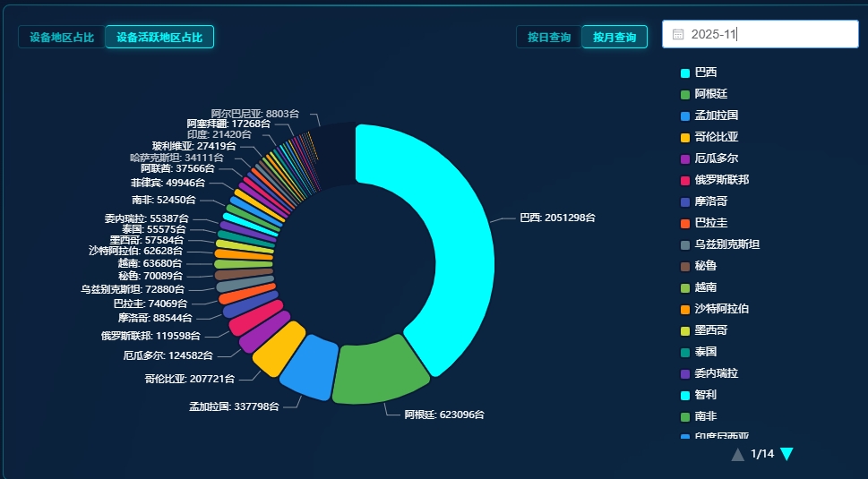Toggle 巴西 legend color marker
The height and width of the screenshot is (479, 868).
[x=685, y=73]
